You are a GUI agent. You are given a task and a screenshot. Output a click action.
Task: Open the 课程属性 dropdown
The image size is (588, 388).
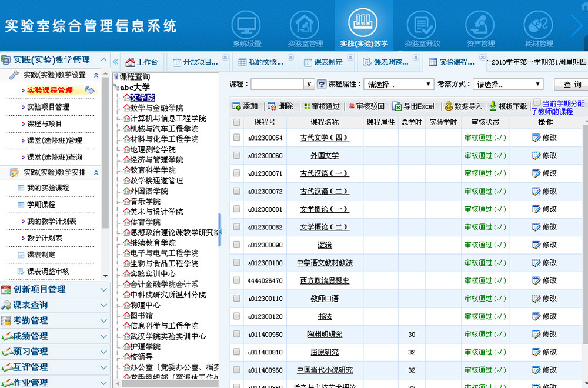click(x=399, y=84)
